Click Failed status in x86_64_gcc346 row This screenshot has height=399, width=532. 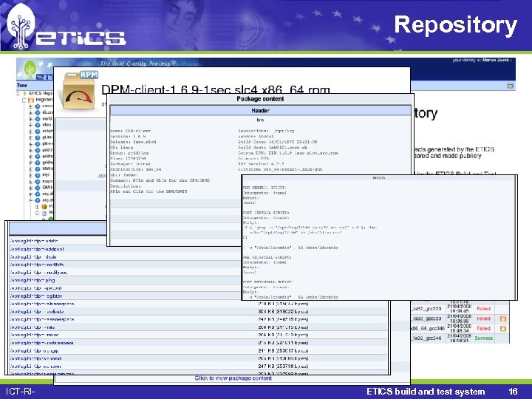[x=483, y=328]
